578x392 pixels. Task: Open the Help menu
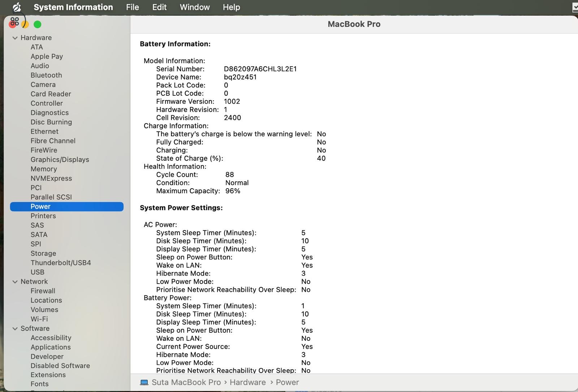pyautogui.click(x=231, y=7)
